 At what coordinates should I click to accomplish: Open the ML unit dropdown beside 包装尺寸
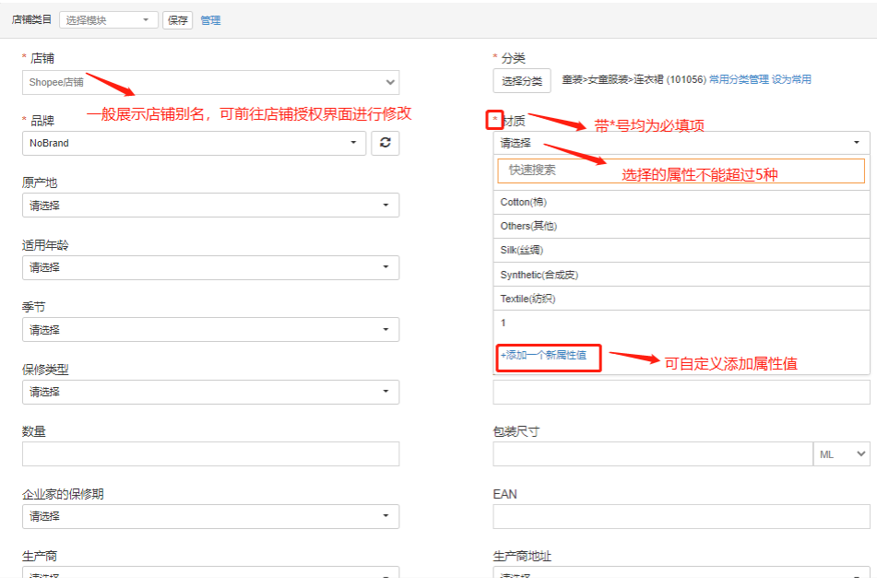coord(840,453)
